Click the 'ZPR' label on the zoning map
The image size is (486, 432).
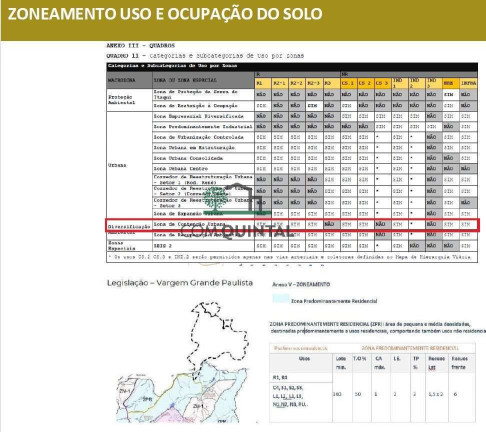tap(147, 399)
